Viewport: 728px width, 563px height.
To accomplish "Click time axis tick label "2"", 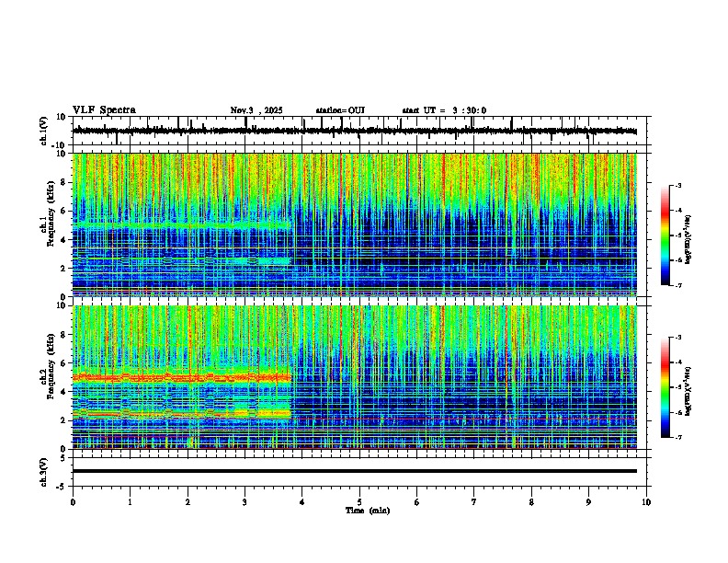I will click(188, 502).
